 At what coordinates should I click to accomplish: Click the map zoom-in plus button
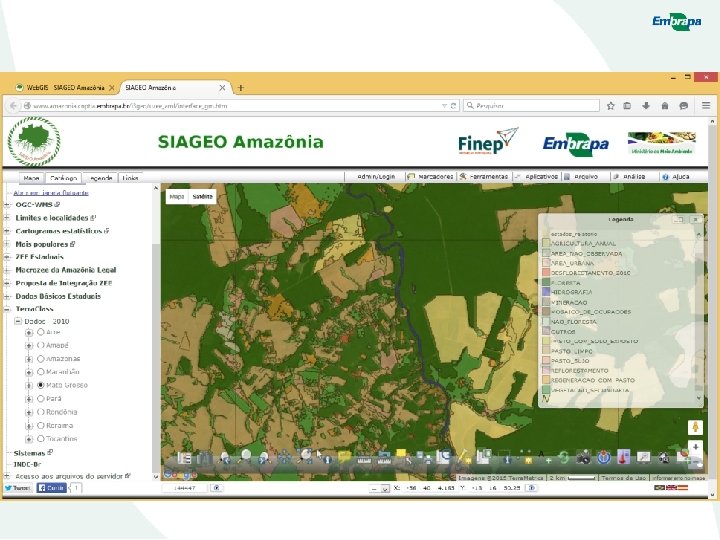tap(695, 447)
